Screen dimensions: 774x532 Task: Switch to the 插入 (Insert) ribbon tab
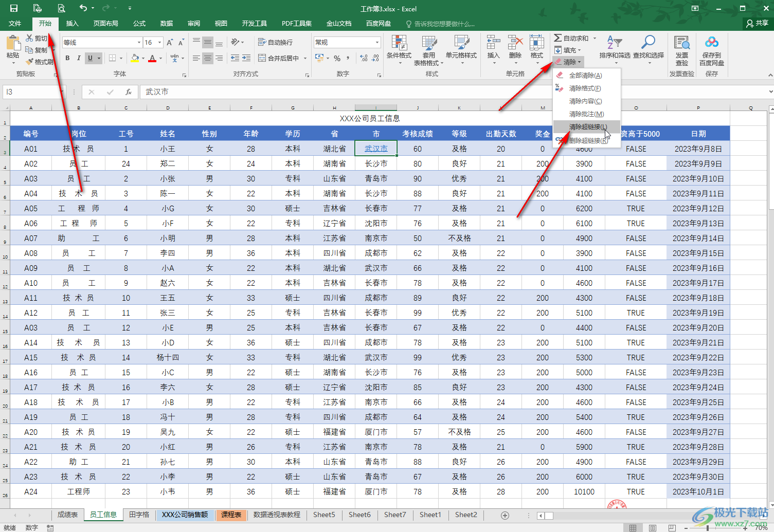tap(73, 23)
